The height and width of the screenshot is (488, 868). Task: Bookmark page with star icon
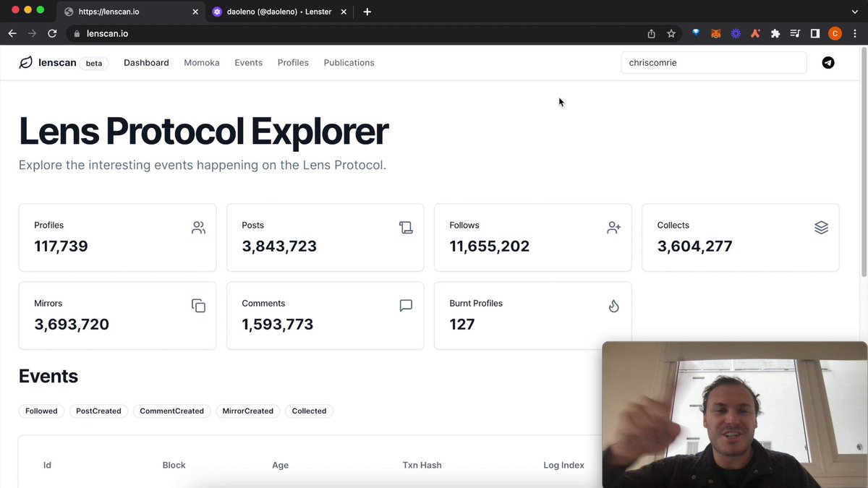671,33
